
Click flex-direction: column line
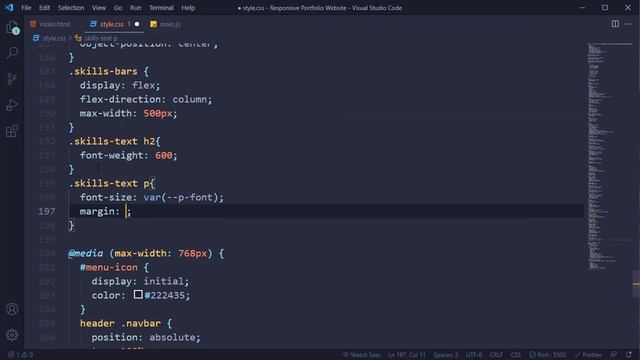(146, 99)
